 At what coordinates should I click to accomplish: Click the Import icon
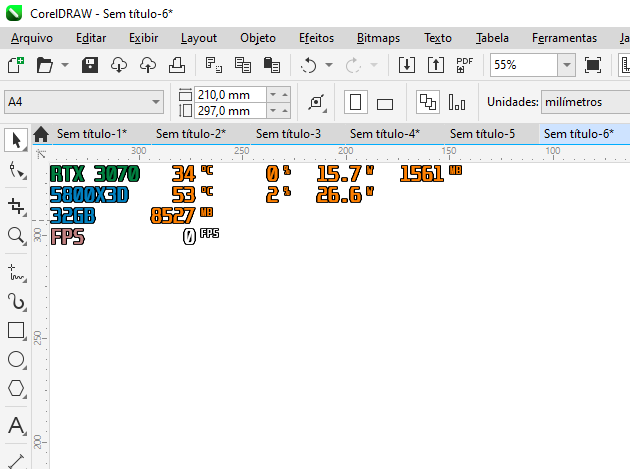point(407,65)
